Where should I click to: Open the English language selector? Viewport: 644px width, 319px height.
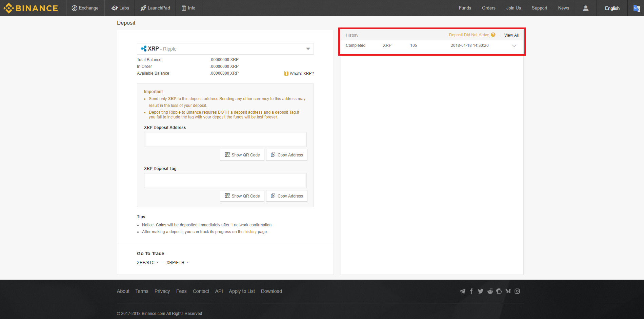[x=612, y=8]
